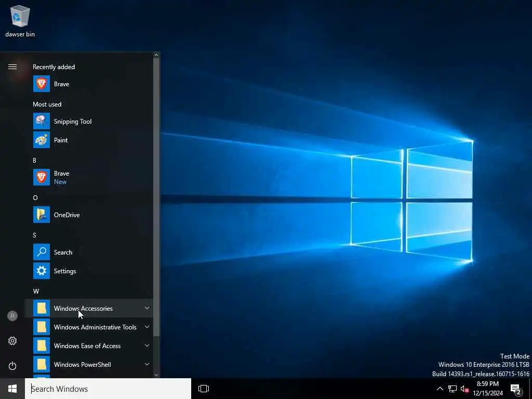Click the Start menu scrollbar down arrow
The height and width of the screenshot is (399, 532).
point(156,375)
